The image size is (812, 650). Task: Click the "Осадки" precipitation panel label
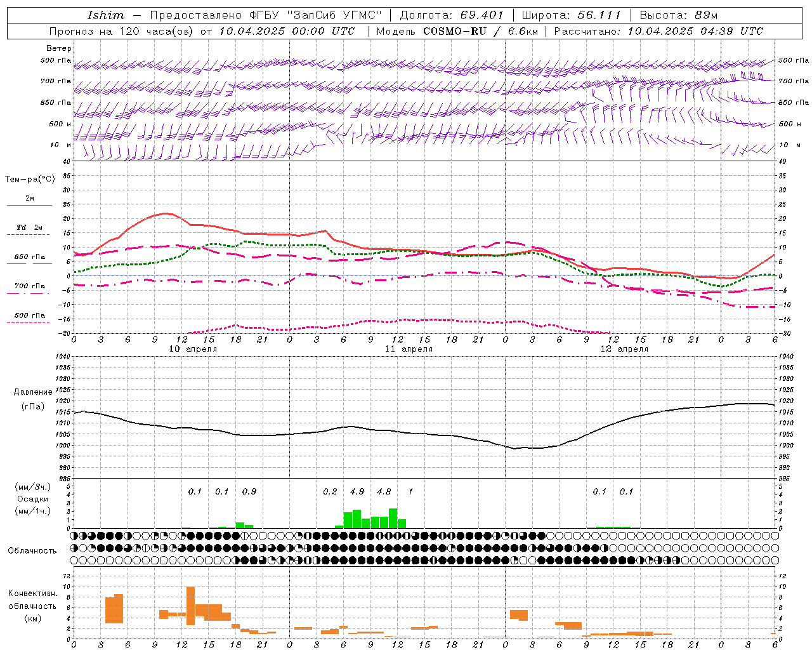tap(32, 499)
